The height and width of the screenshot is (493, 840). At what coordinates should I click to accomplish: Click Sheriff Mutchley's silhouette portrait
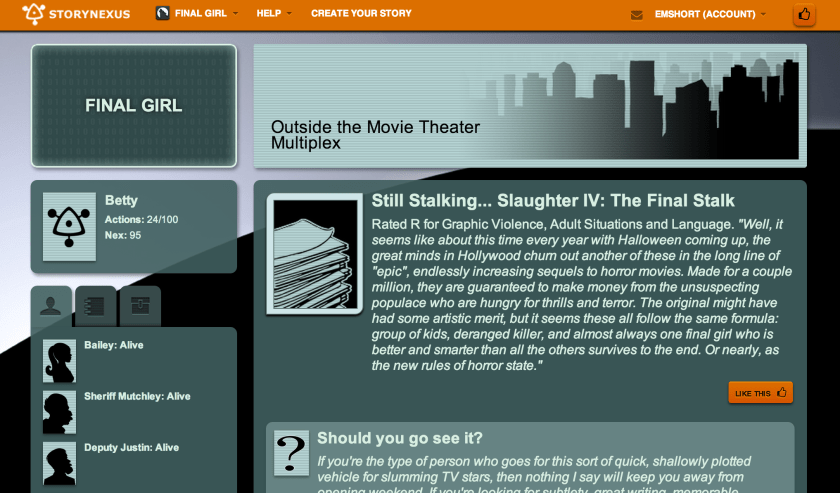click(59, 412)
